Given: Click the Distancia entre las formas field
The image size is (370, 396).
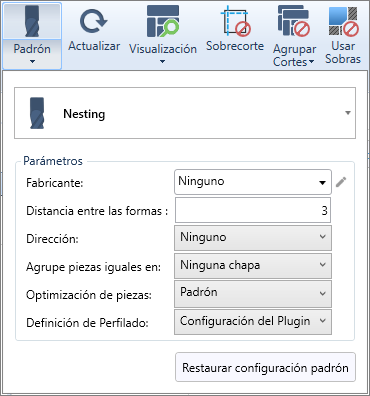Looking at the screenshot, I should tap(253, 210).
